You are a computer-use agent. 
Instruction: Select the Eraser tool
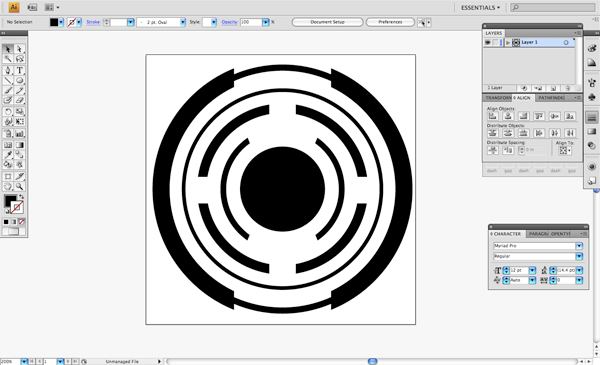(20, 100)
